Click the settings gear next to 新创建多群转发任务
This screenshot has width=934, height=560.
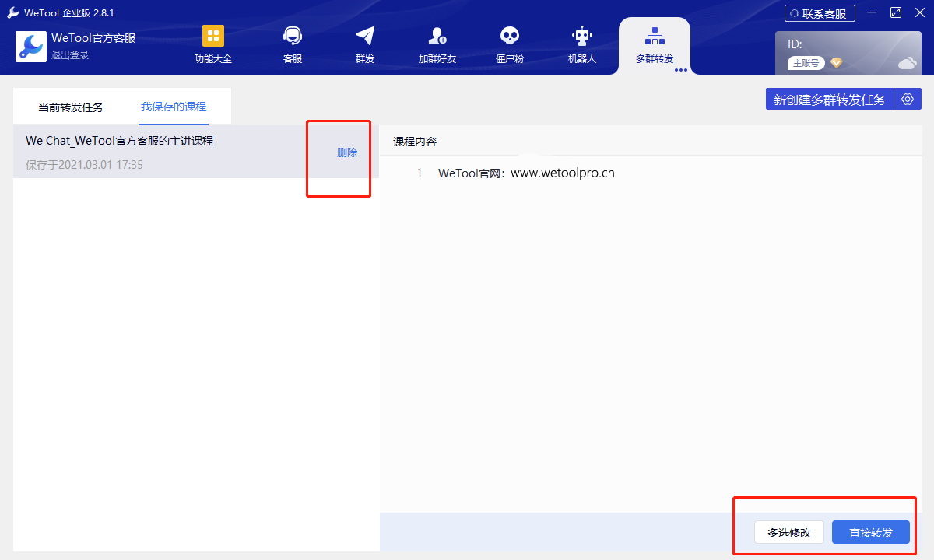pos(907,99)
